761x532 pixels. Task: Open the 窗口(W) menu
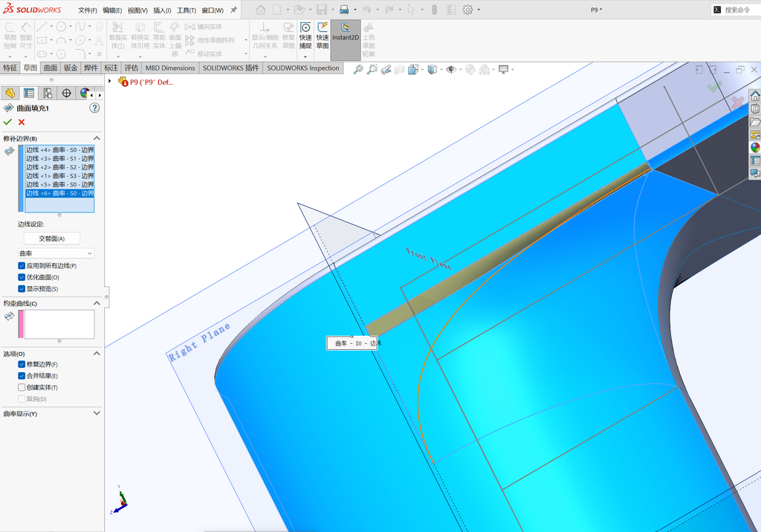(x=213, y=10)
